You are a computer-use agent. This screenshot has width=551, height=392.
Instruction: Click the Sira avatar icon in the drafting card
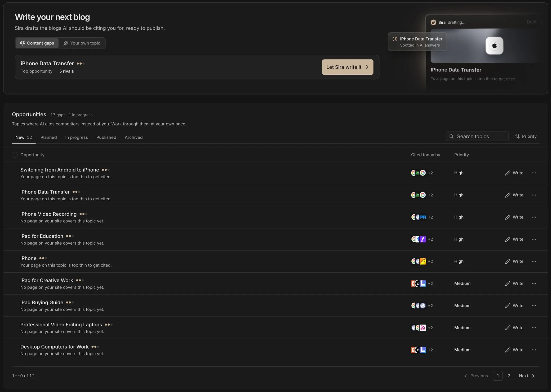click(x=433, y=22)
